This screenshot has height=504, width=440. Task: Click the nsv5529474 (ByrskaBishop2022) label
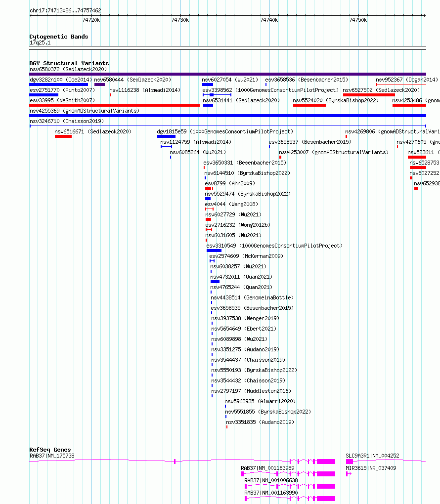click(x=248, y=194)
